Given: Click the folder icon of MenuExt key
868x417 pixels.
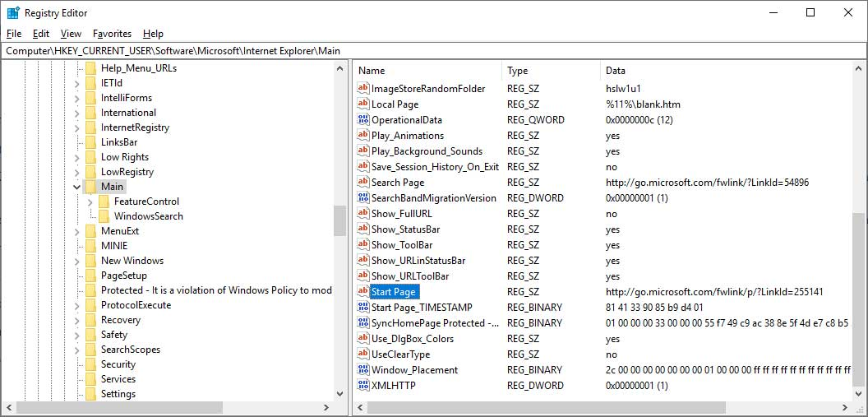Looking at the screenshot, I should pos(90,231).
